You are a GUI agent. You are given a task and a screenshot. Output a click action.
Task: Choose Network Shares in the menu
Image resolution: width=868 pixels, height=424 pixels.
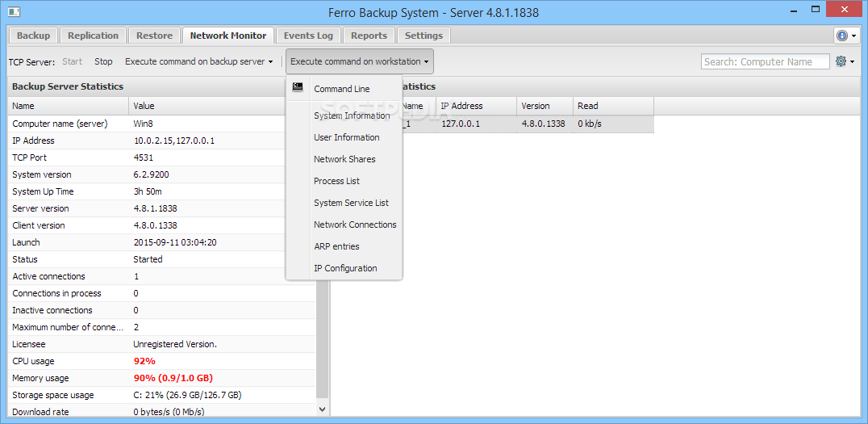click(344, 159)
